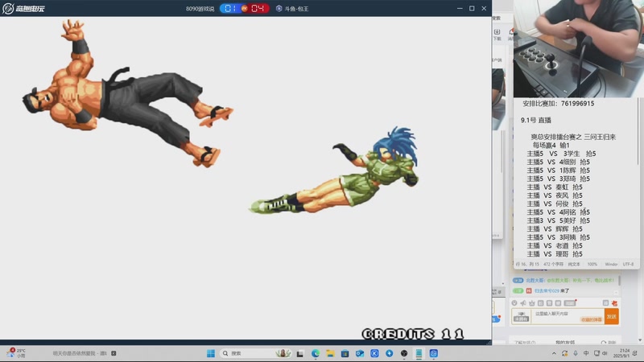Click the 8090游戏说 player label
Viewport: 644px width, 362px height.
[x=200, y=9]
